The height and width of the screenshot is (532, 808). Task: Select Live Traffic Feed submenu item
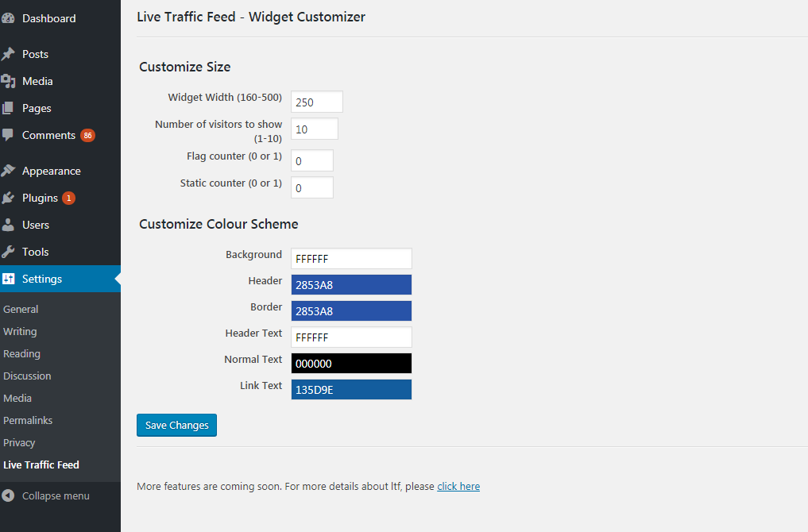pyautogui.click(x=41, y=465)
